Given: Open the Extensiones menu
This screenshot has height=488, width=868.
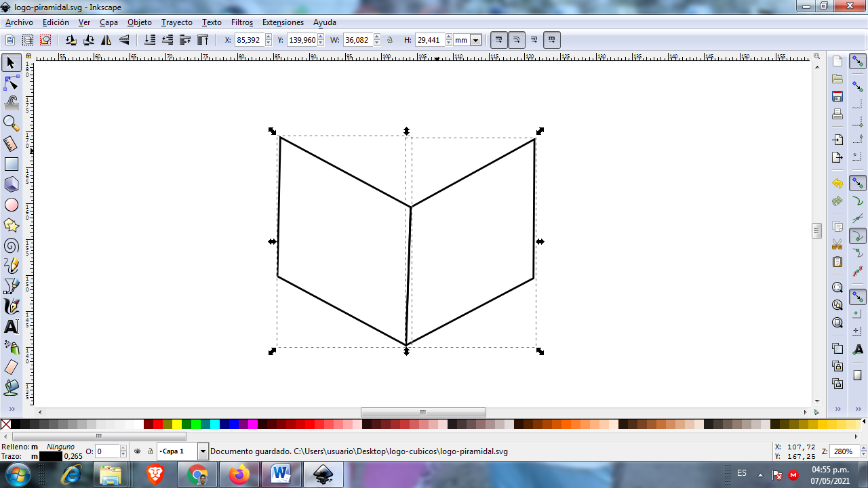Looking at the screenshot, I should click(283, 22).
